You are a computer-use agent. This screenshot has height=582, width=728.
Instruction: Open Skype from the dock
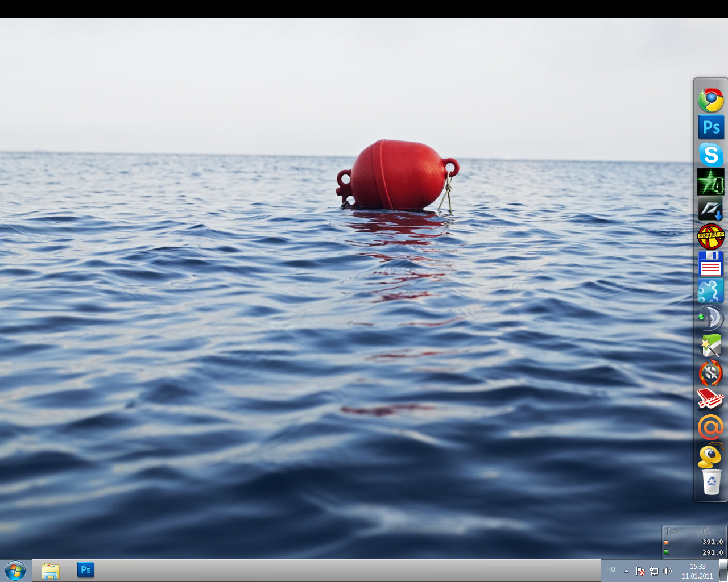(710, 155)
